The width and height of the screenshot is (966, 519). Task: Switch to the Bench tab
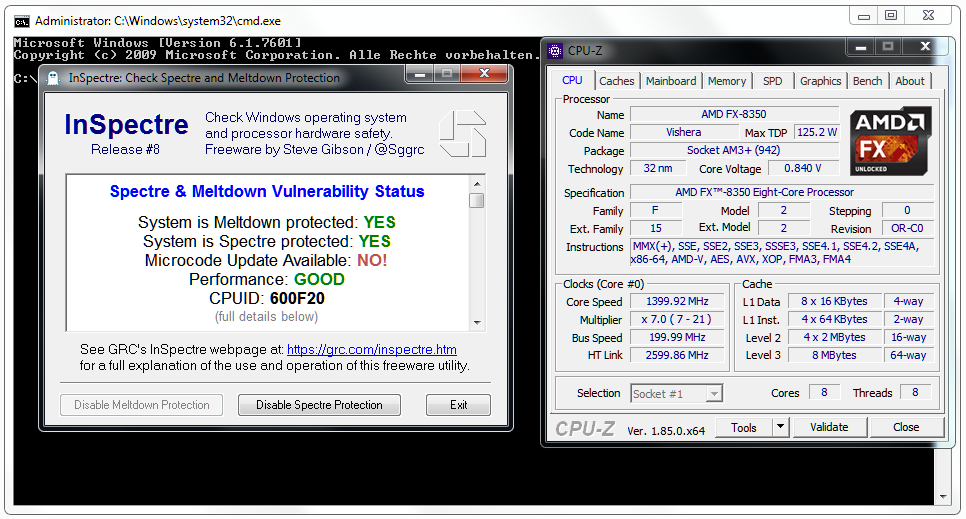point(867,81)
